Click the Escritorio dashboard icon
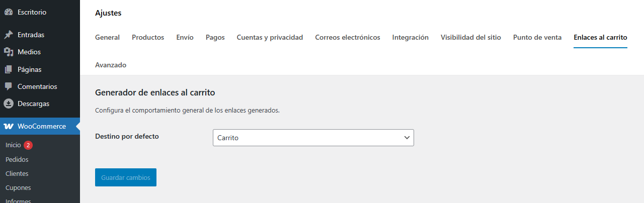 [x=8, y=11]
